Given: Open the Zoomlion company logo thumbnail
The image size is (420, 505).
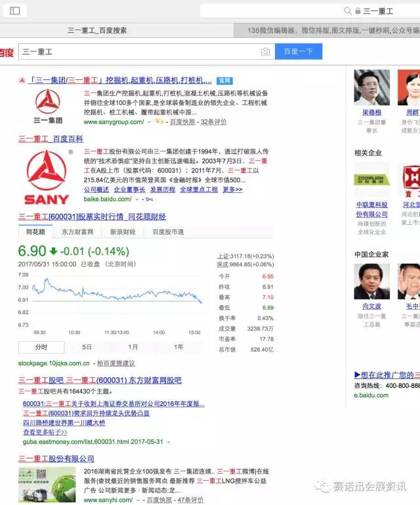Looking at the screenshot, I should pos(371,180).
